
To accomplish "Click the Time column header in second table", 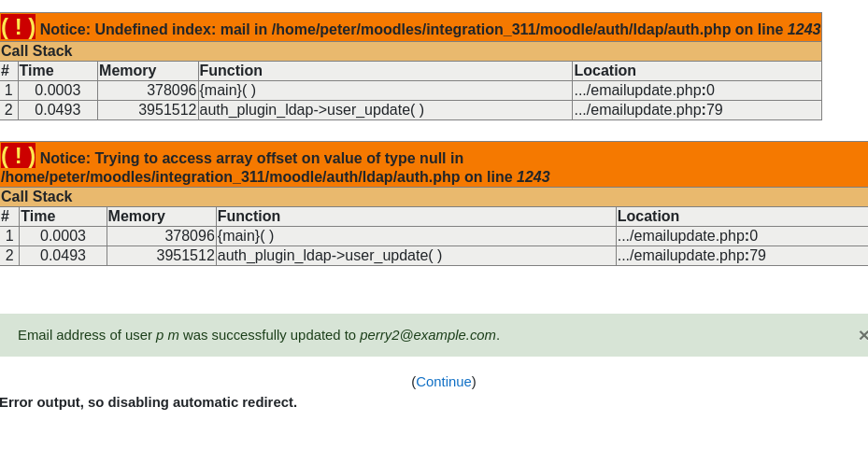I will tap(38, 217).
